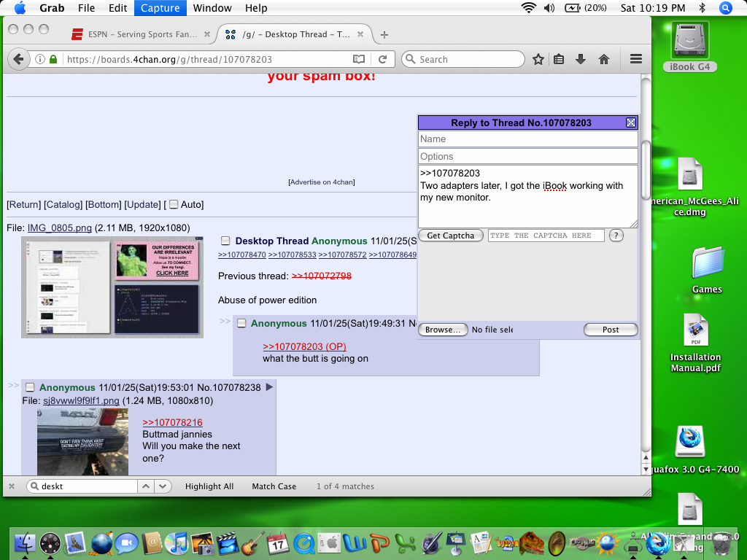Launch iTunes from the dock
This screenshot has height=560, width=747.
click(x=177, y=544)
